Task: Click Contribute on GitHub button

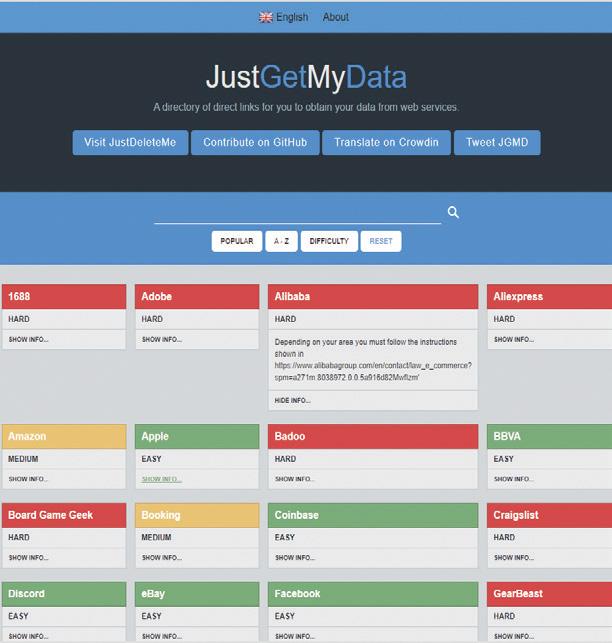Action: click(255, 142)
